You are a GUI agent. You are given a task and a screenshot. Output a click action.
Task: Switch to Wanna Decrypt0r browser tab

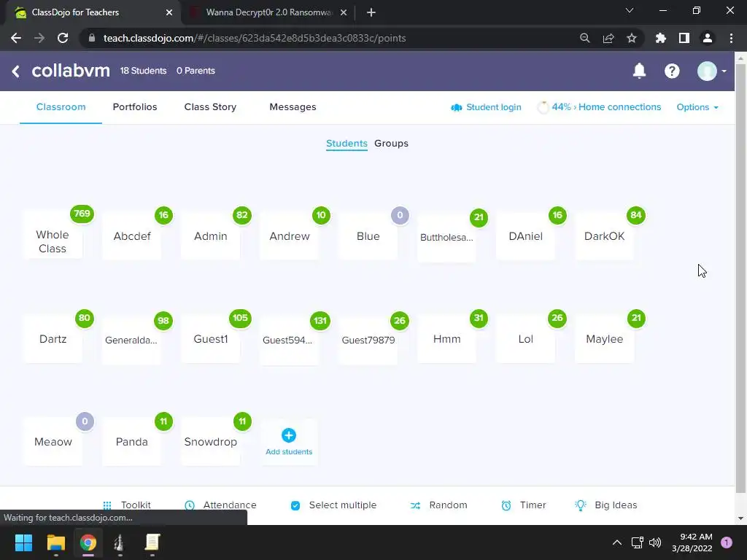click(268, 12)
